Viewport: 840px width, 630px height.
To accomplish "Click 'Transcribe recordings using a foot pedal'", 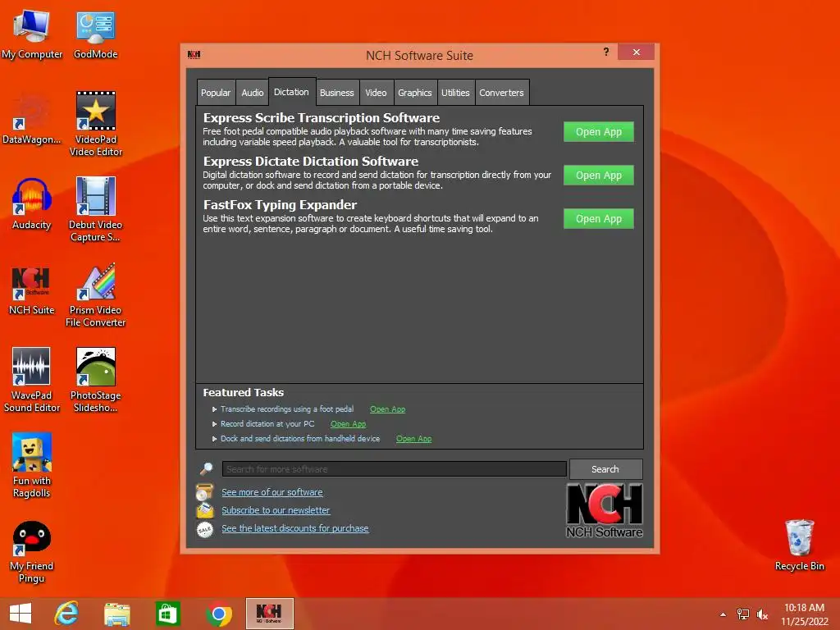I will point(287,409).
